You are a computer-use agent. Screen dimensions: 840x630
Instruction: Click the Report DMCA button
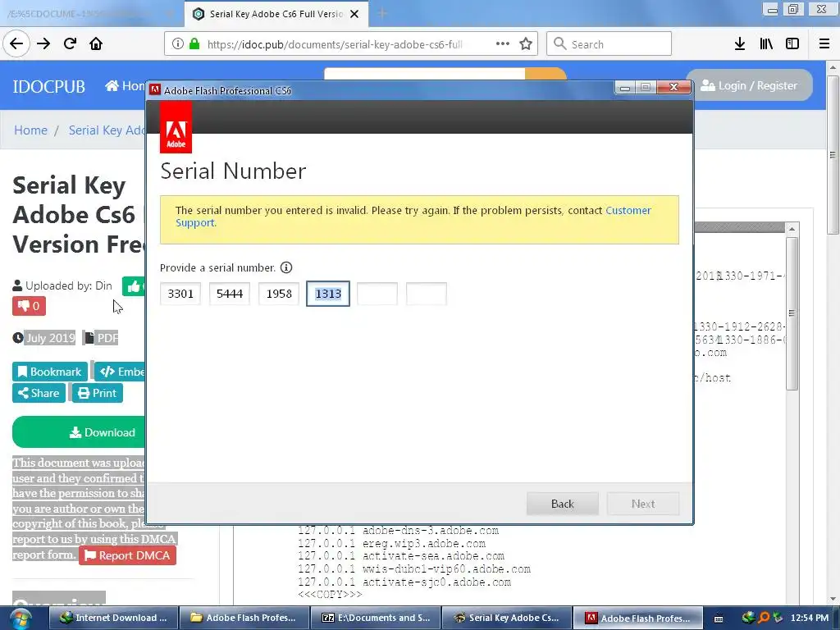(x=127, y=555)
